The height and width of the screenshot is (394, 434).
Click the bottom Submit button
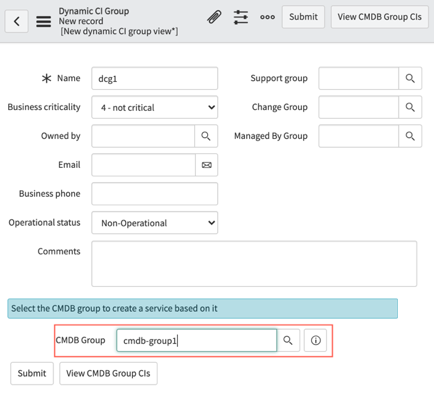[32, 373]
